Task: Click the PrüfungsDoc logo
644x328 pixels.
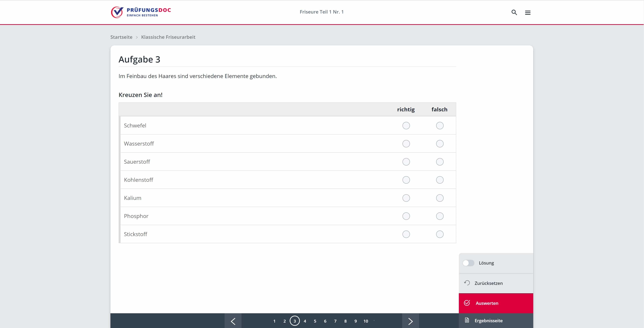Action: tap(141, 12)
